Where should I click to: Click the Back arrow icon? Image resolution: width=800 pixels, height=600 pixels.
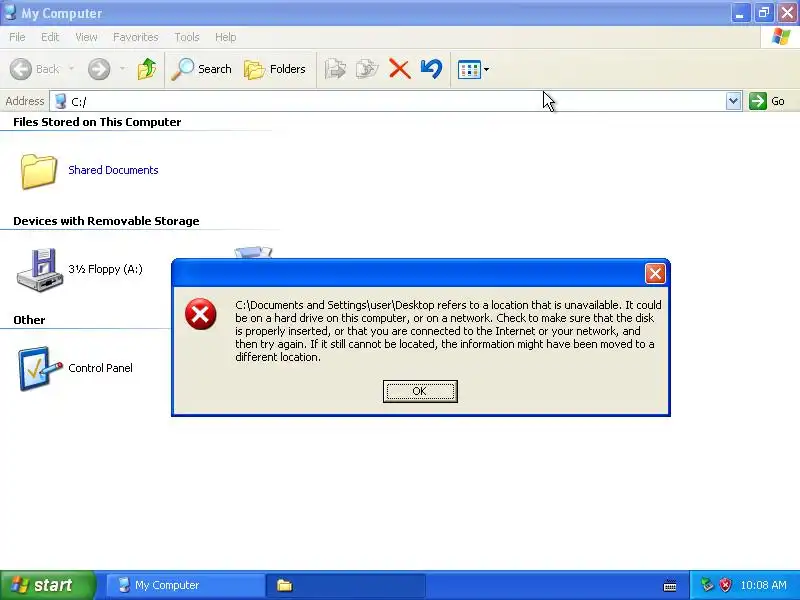(x=21, y=69)
